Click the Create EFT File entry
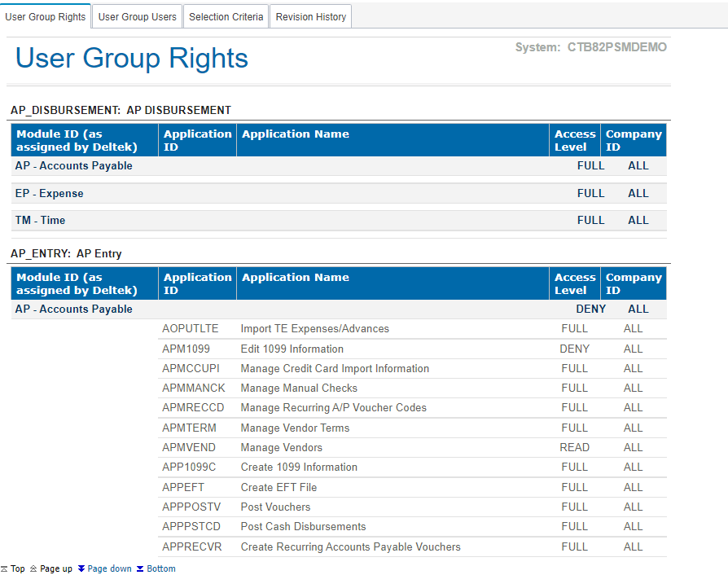The image size is (728, 575). click(278, 487)
